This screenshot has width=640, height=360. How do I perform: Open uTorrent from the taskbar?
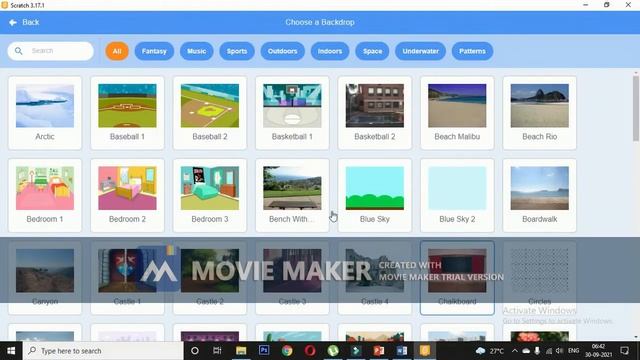click(333, 351)
